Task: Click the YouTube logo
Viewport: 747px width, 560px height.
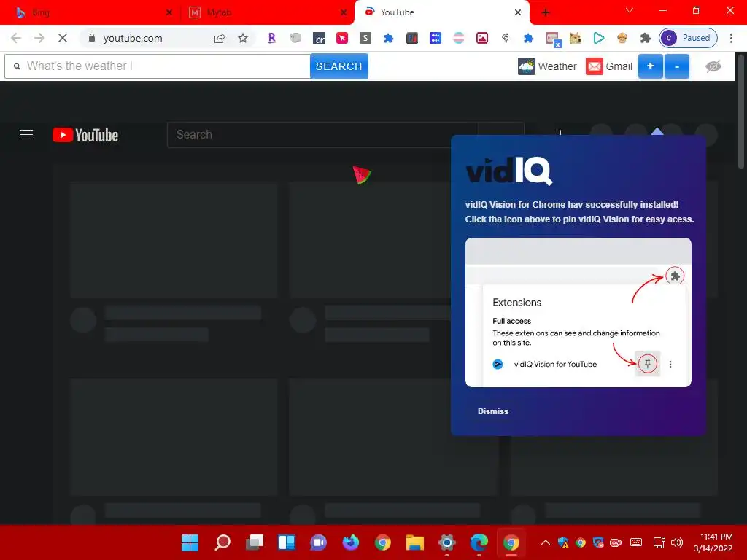Action: click(85, 135)
